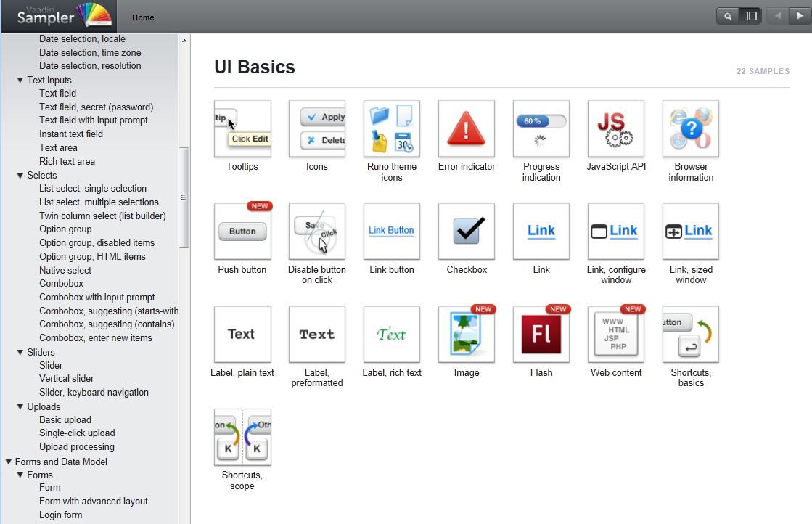Open the Icons sample thumbnail
812x524 pixels.
(317, 129)
